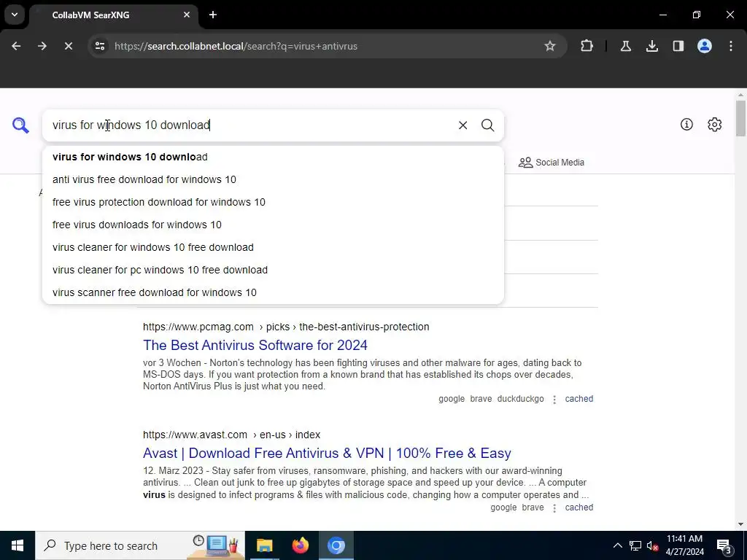Expand more options on Avast result

tap(554, 508)
